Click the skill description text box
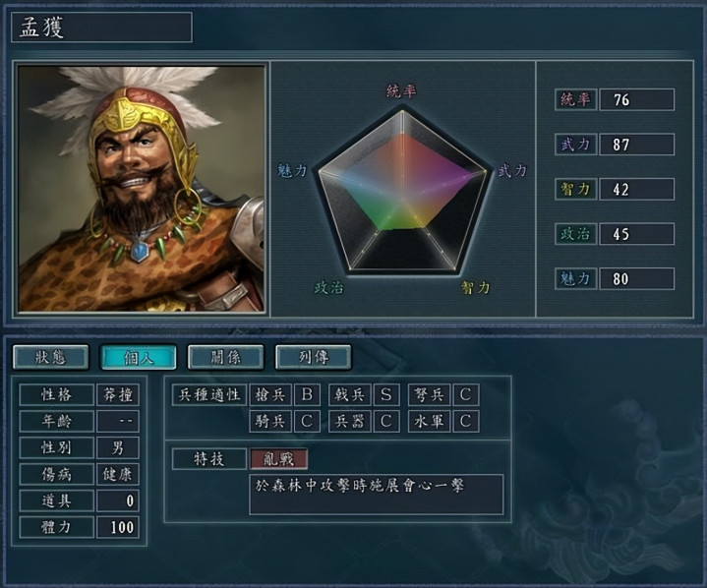The height and width of the screenshot is (588, 707). (x=377, y=495)
